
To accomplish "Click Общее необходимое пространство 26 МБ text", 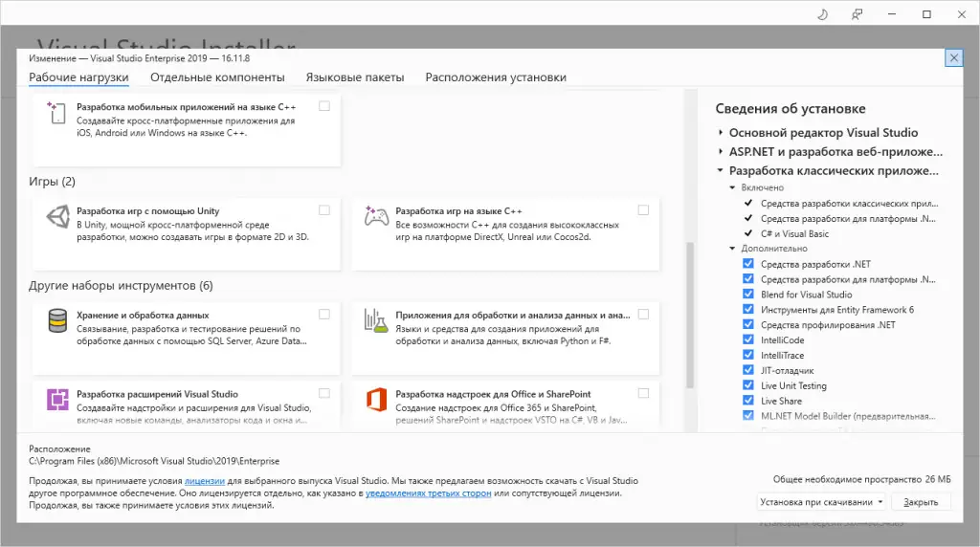I will (862, 479).
